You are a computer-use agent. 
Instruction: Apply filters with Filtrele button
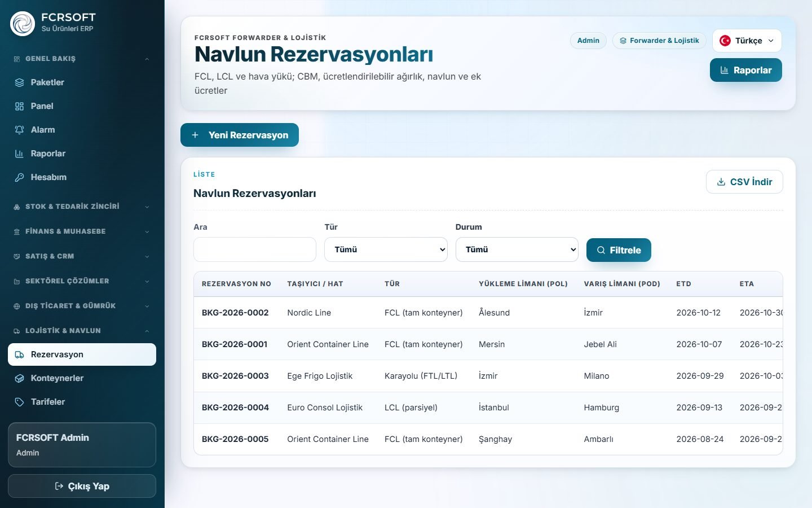[x=619, y=250]
